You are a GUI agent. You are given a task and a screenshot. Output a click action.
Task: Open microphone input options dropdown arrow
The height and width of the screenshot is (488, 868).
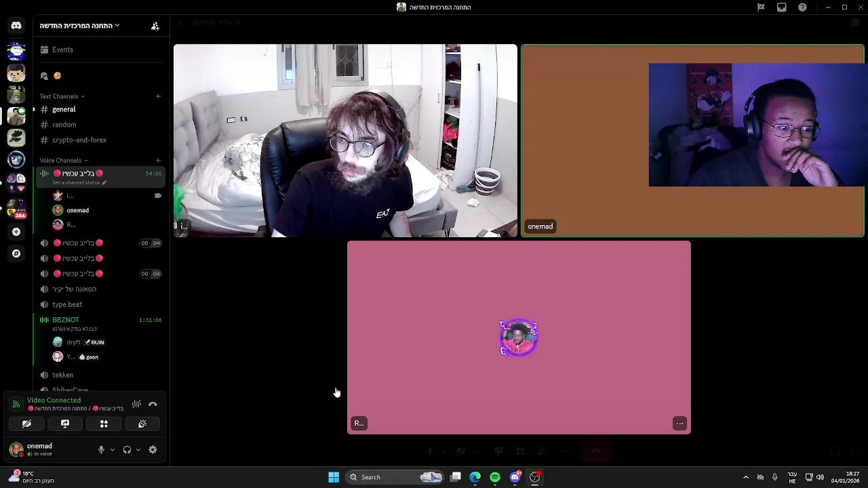(x=113, y=449)
